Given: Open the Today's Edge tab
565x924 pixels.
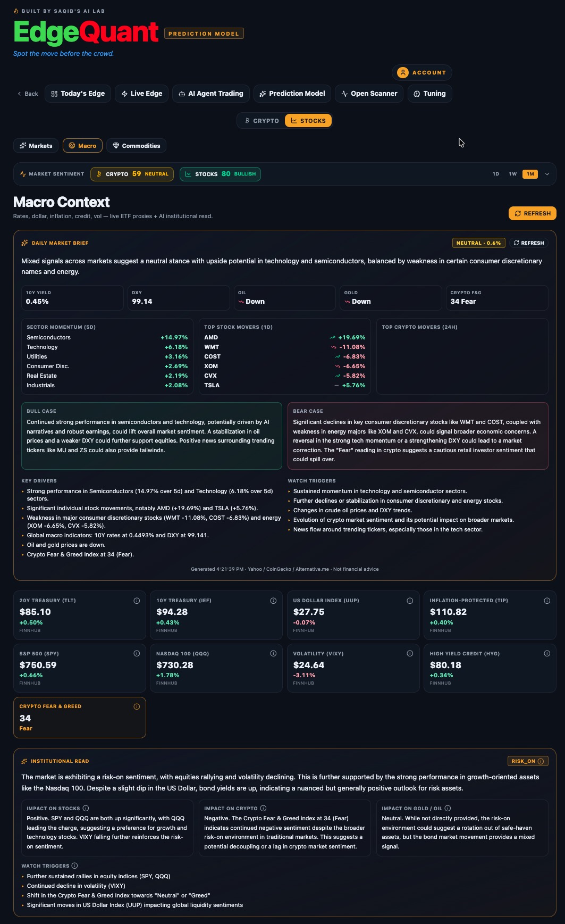Looking at the screenshot, I should coord(78,94).
